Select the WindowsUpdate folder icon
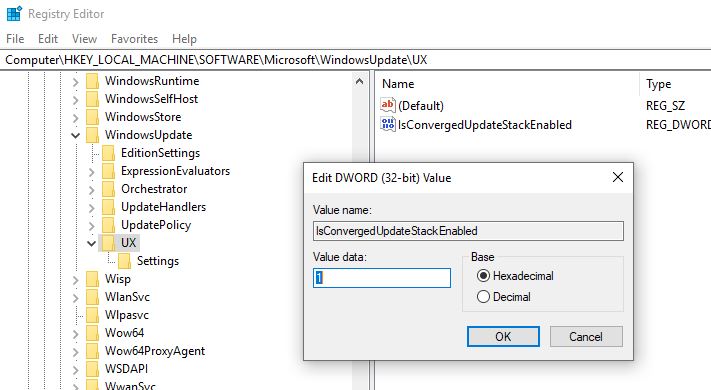The height and width of the screenshot is (390, 711). coord(93,135)
